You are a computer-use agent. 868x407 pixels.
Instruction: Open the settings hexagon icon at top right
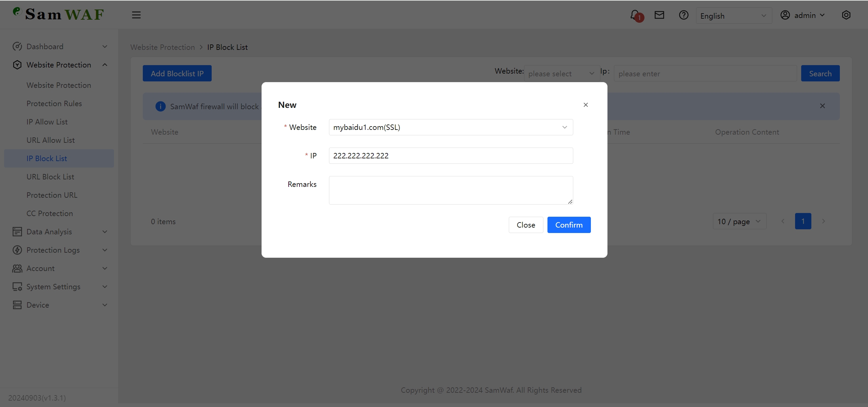pos(846,15)
